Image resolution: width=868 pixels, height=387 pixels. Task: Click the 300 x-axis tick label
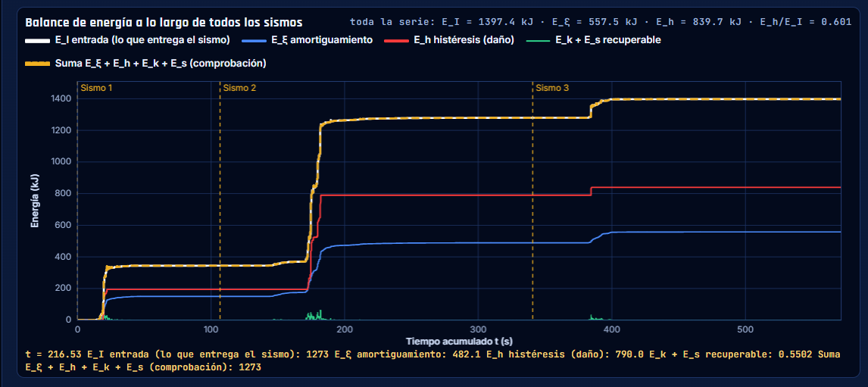478,329
